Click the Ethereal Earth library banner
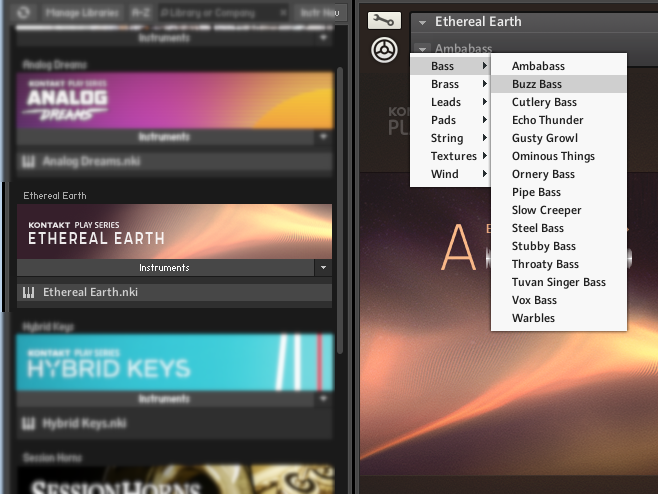The height and width of the screenshot is (494, 658). click(x=175, y=231)
